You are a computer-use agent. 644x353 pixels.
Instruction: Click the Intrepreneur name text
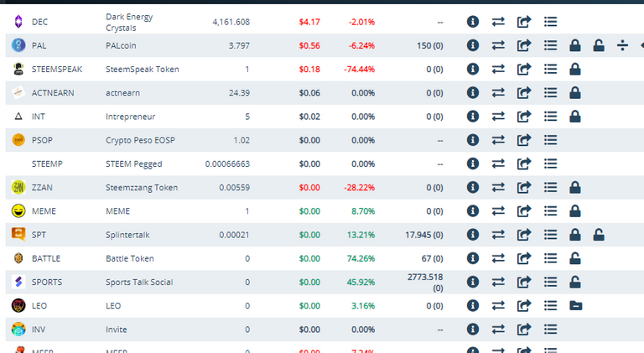130,117
